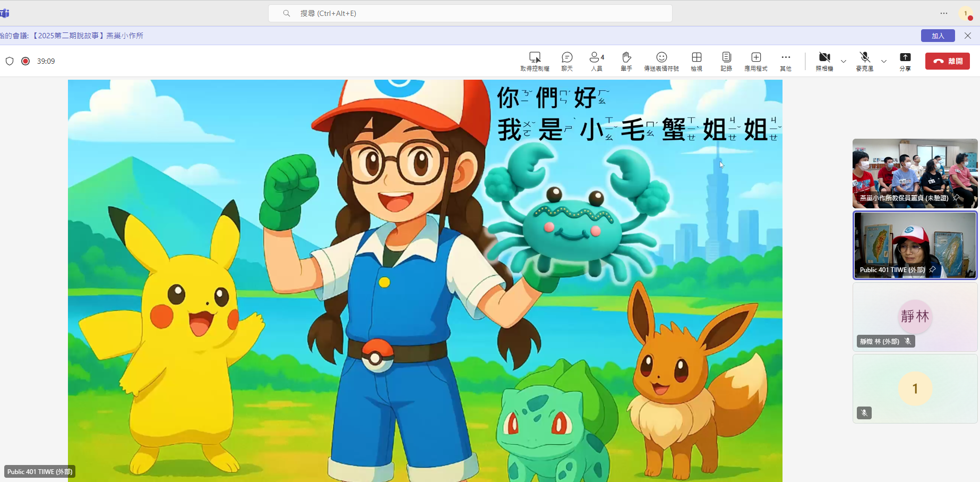Open the 應用程式 apps icon
Image resolution: width=980 pixels, height=482 pixels.
point(756,58)
